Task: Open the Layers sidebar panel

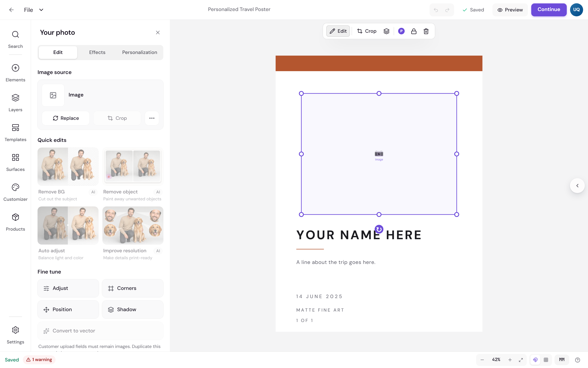Action: 15,103
